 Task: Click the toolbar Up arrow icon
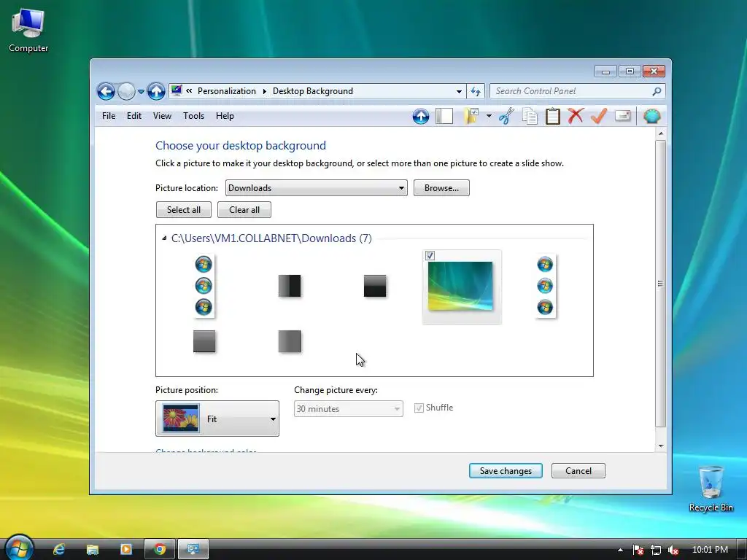[x=421, y=116]
